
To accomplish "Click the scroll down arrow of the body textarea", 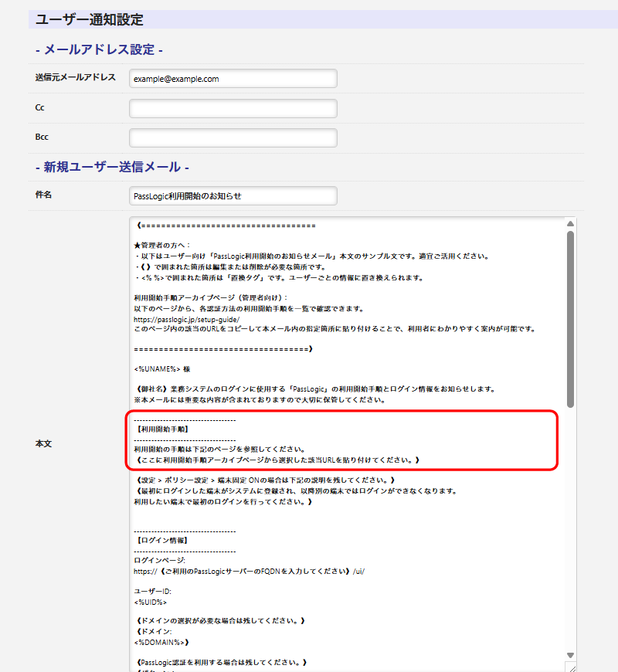I will [x=571, y=655].
